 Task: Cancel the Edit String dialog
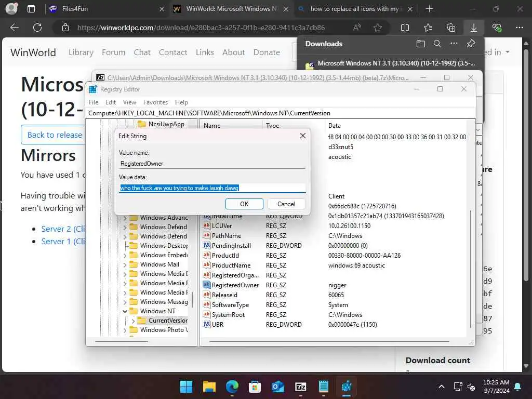(x=286, y=204)
